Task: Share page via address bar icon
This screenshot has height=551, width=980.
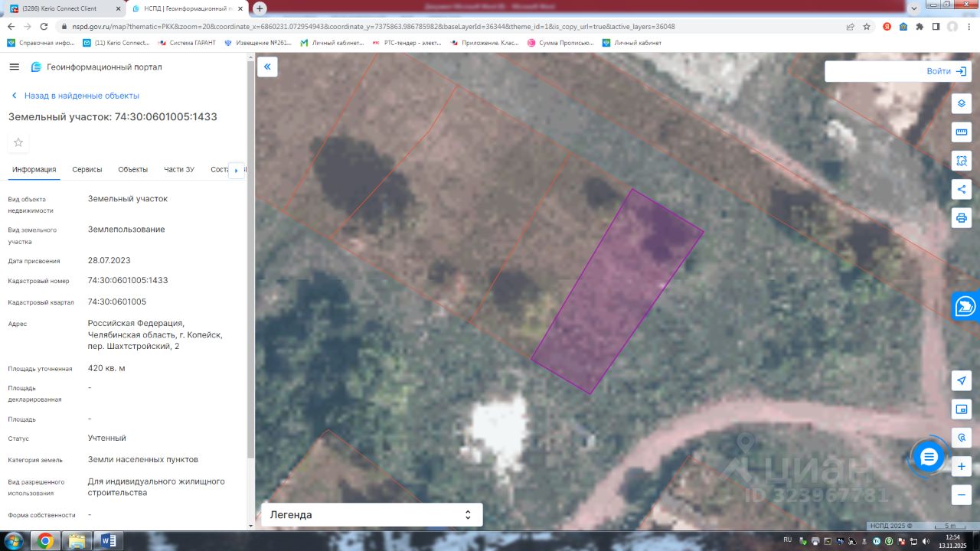Action: [x=850, y=26]
